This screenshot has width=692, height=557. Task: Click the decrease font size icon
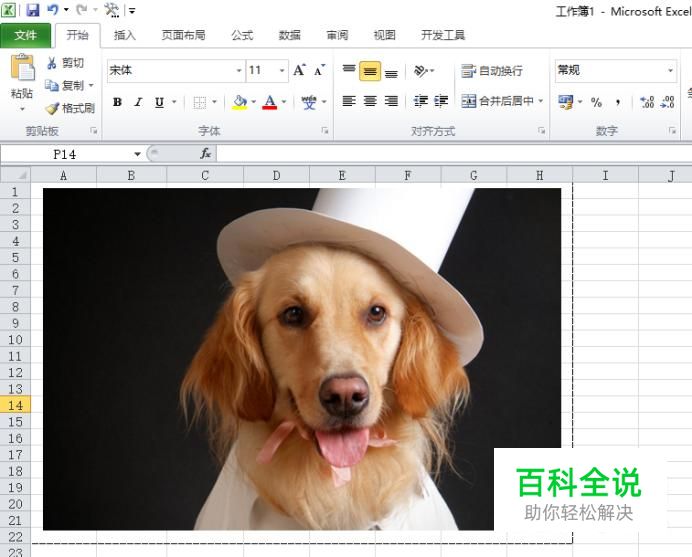[x=320, y=70]
